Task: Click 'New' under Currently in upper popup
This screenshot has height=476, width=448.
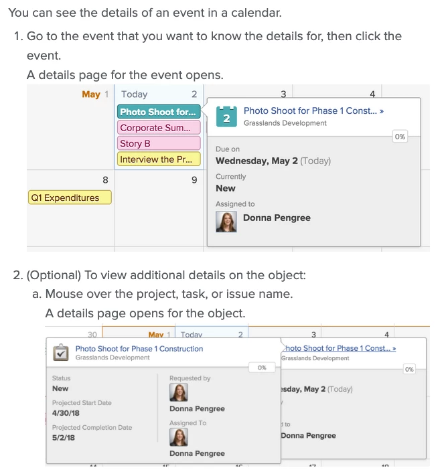Action: tap(226, 188)
